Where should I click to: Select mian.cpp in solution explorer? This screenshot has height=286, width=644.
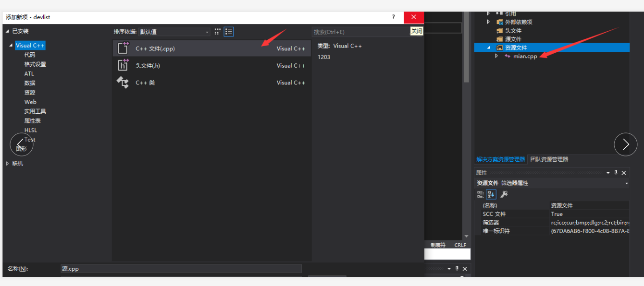pos(525,57)
